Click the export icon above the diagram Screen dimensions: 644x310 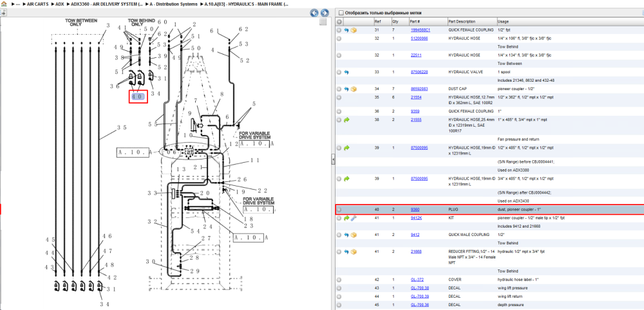3,13
